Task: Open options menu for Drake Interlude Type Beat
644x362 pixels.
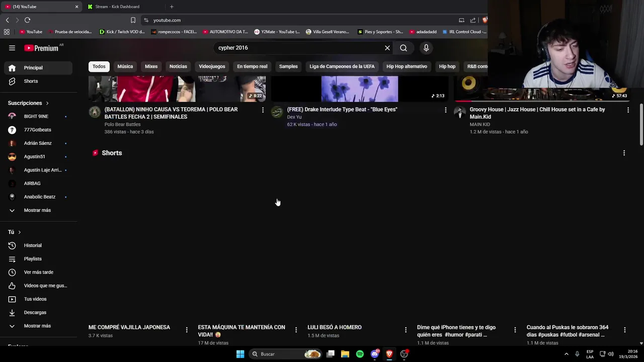Action: [445, 110]
